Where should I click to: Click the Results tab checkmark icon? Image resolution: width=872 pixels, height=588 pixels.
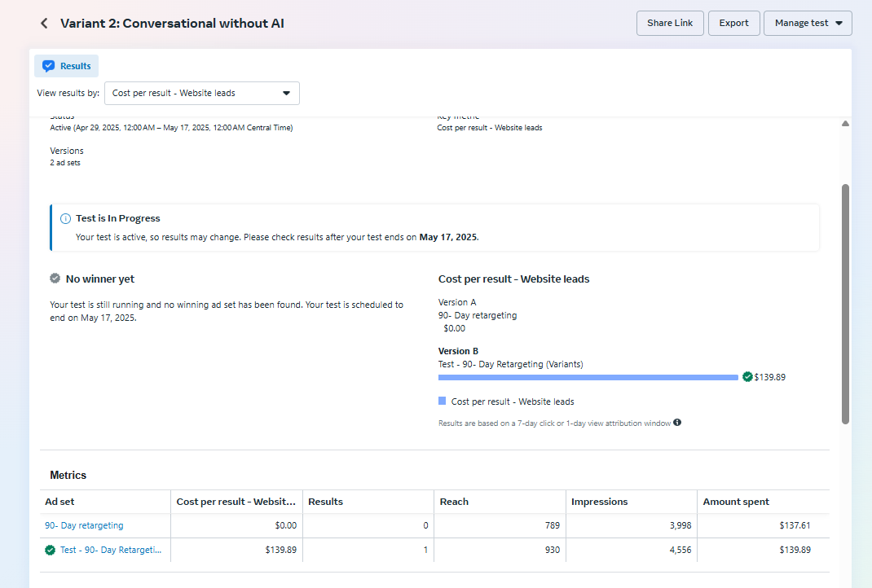pyautogui.click(x=48, y=66)
